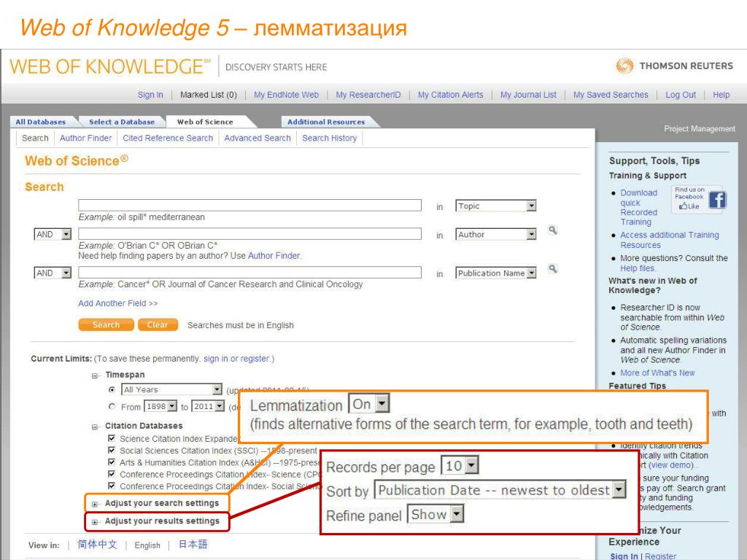Click the topic search input field

(x=249, y=205)
